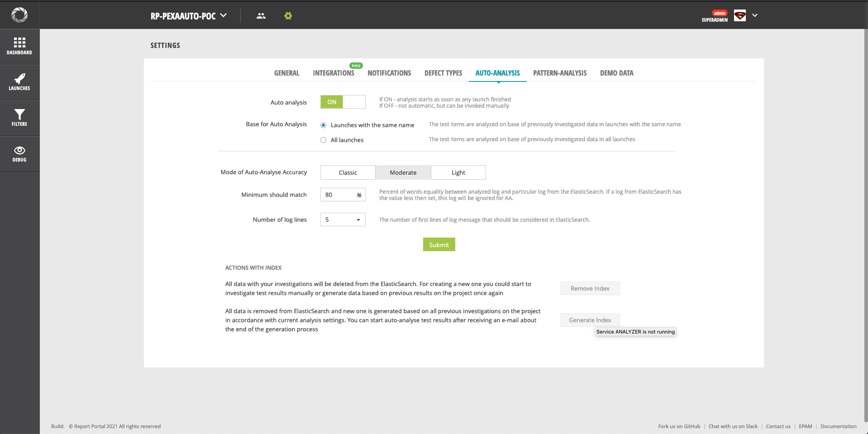Click the page vertical scrollbar

(866, 225)
